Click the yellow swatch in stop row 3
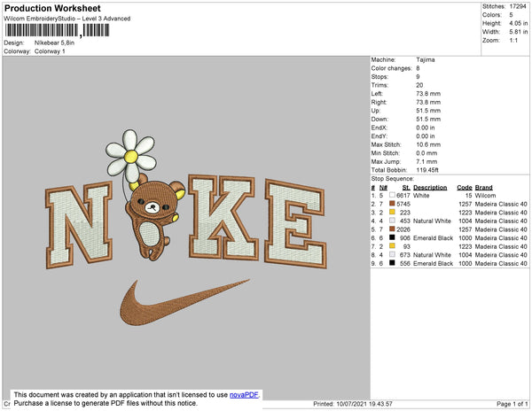This screenshot has height=411, width=532. pyautogui.click(x=392, y=212)
